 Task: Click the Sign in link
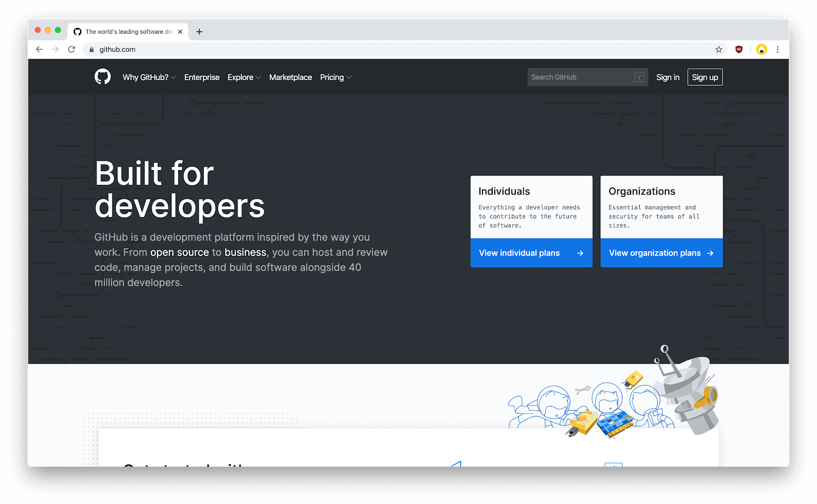[668, 78]
